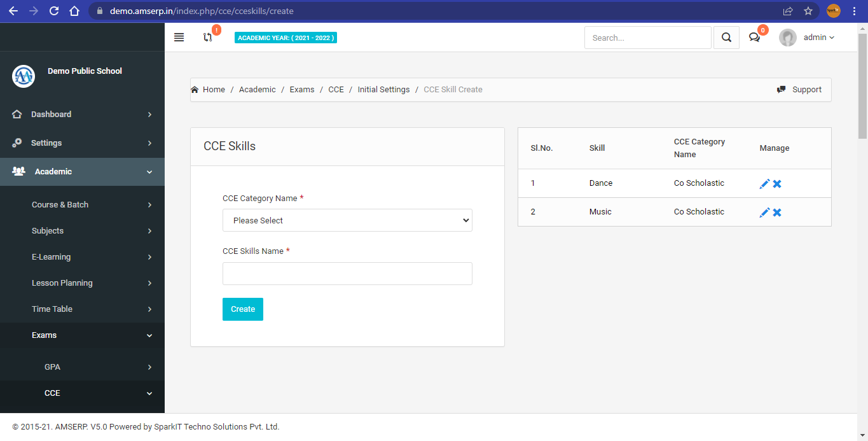Open the messages chat icon
This screenshot has width=868, height=441.
coord(754,37)
